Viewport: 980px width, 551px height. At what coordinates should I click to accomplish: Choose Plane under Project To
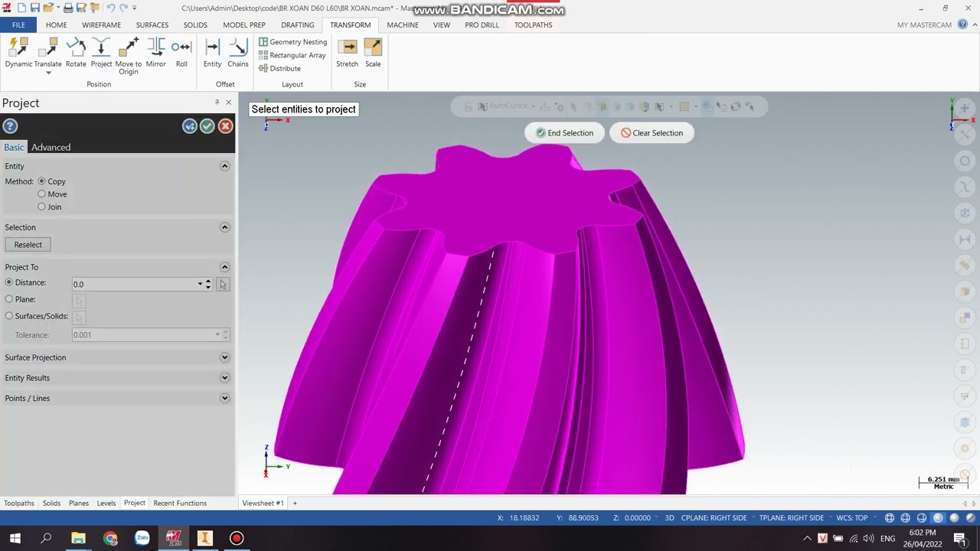tap(9, 299)
